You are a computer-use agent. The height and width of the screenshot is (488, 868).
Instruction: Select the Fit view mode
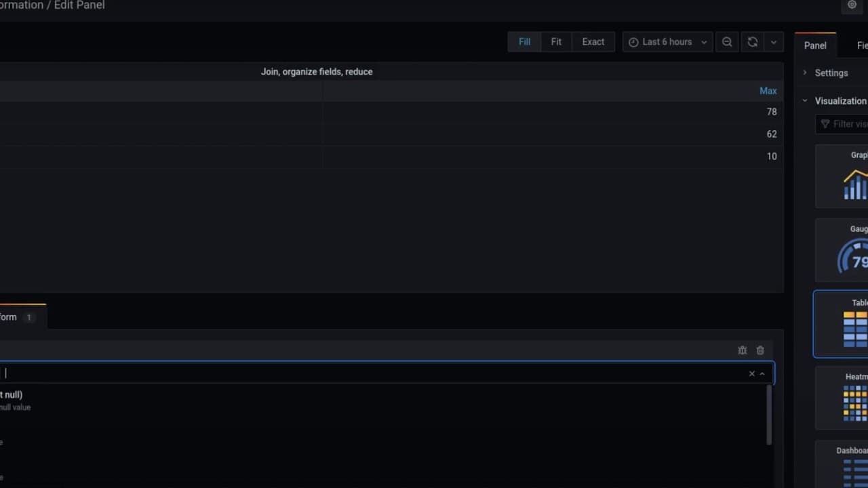(556, 42)
